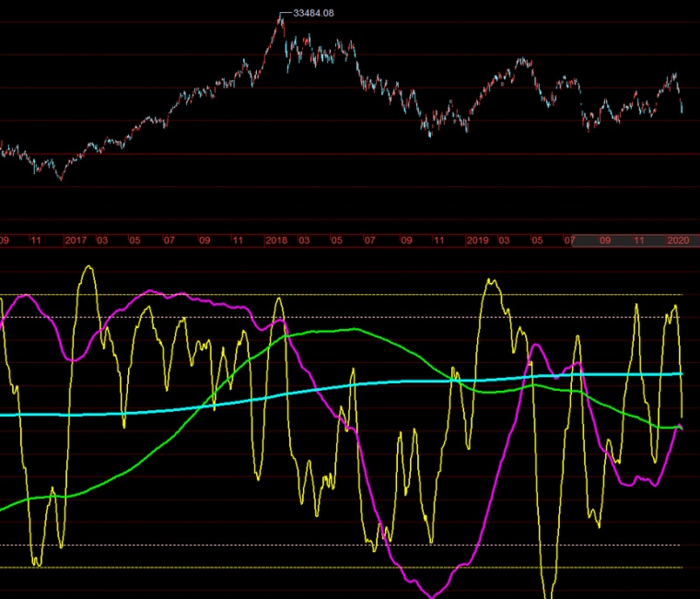Click the 2019 year label on time axis
Viewport: 700px width, 599px height.
tap(477, 241)
